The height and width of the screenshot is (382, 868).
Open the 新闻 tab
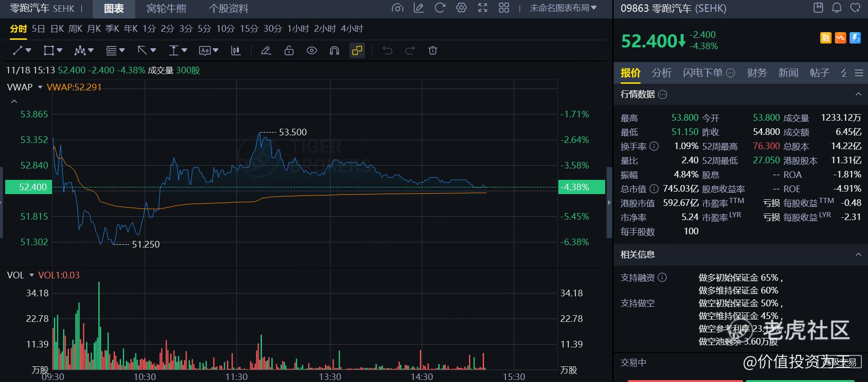pos(788,73)
